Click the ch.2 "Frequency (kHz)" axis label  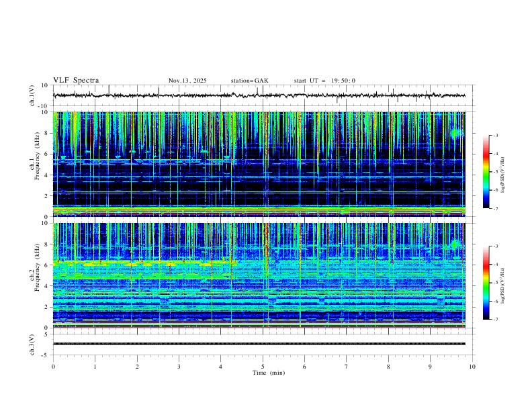pos(37,267)
